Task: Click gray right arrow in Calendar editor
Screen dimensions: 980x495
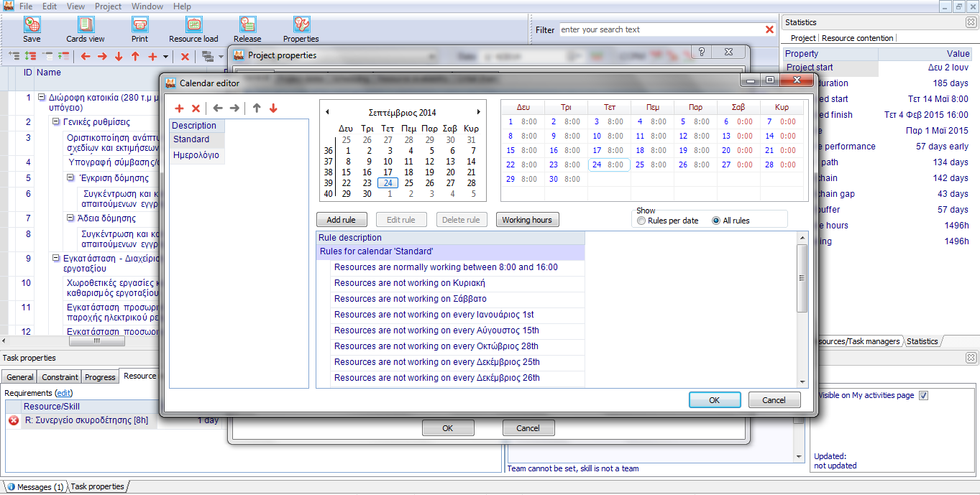Action: (x=234, y=108)
